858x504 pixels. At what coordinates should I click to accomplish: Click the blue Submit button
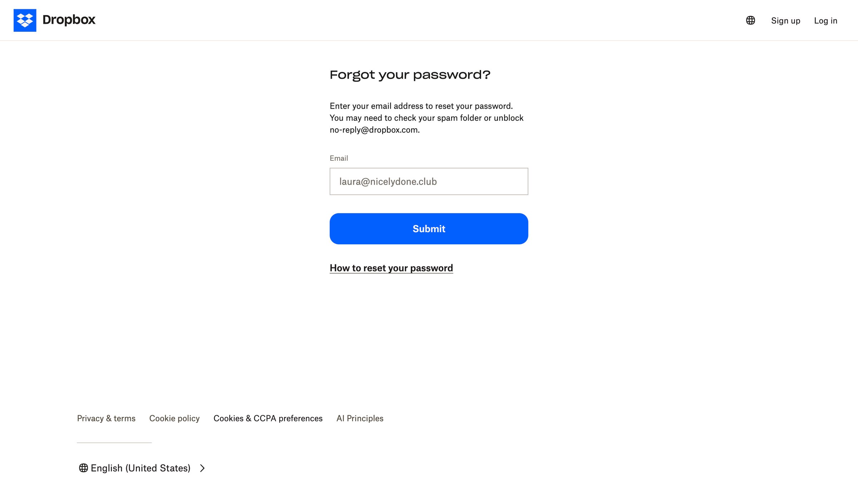[x=429, y=229]
